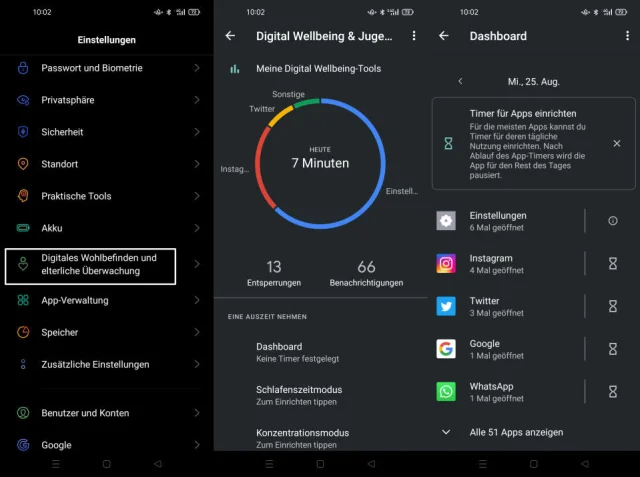This screenshot has width=640, height=477.
Task: Open Dashboard entry, Keine Timer festgelegt
Action: pos(320,352)
